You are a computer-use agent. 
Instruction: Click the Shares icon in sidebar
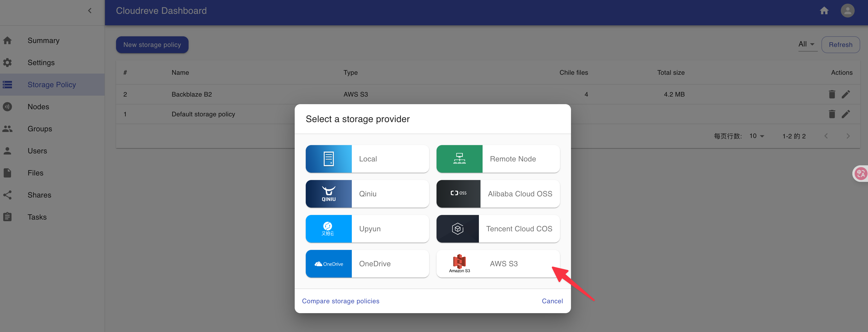7,195
